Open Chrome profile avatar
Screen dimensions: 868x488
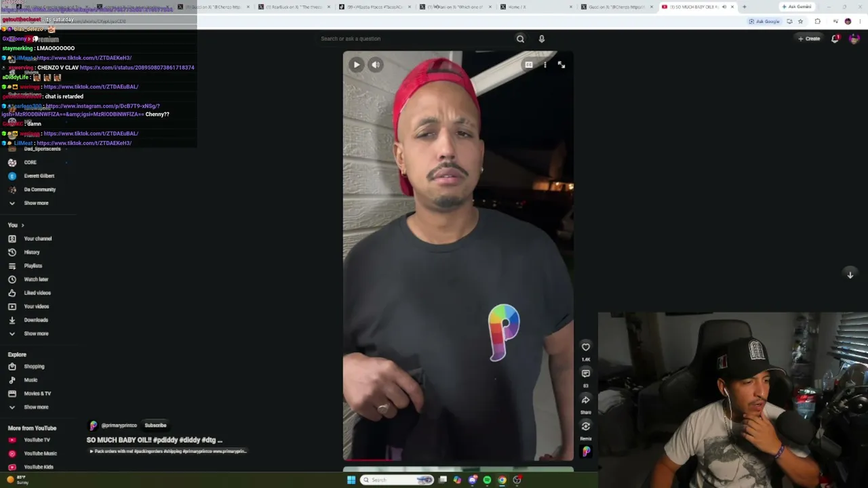(x=848, y=22)
